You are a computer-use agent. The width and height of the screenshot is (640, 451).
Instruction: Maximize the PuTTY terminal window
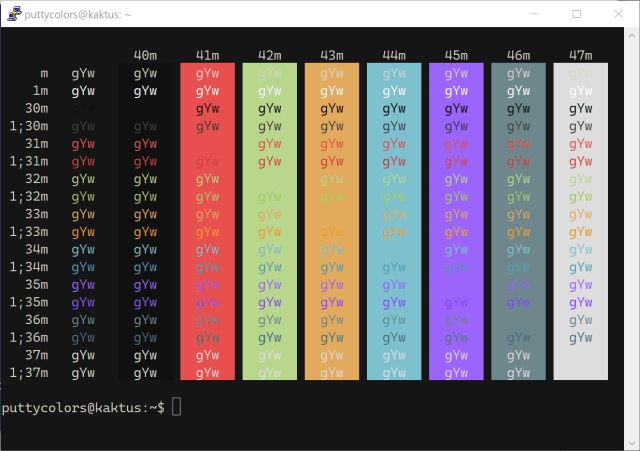click(576, 14)
